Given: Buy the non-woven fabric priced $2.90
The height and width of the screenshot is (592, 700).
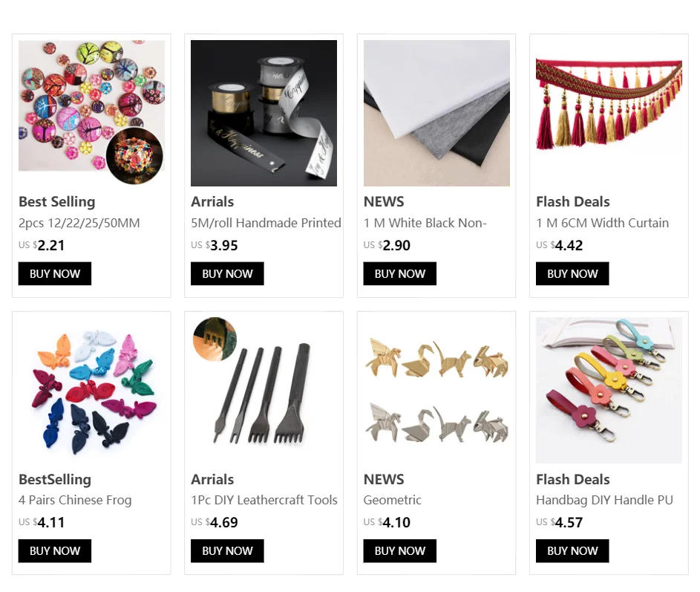Looking at the screenshot, I should (400, 273).
